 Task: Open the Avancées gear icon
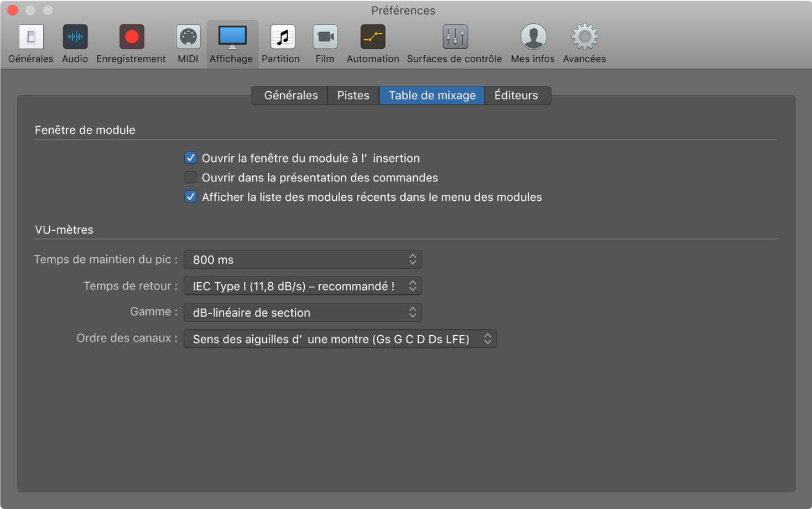584,38
